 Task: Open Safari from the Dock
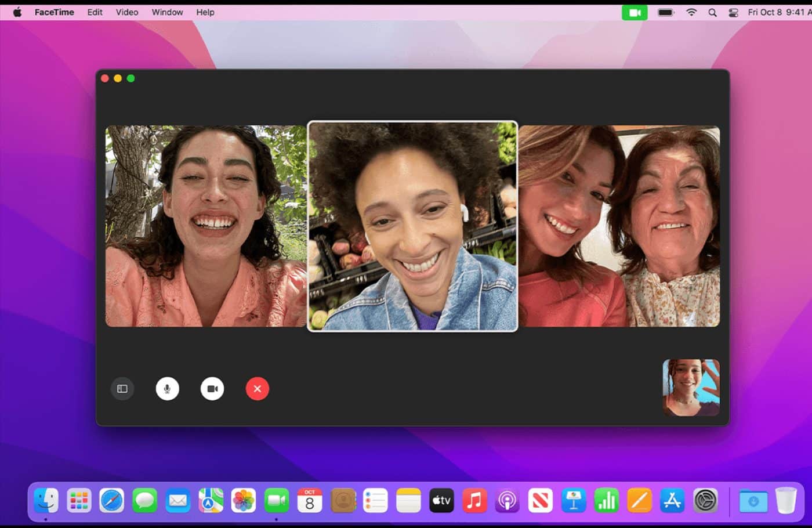111,501
